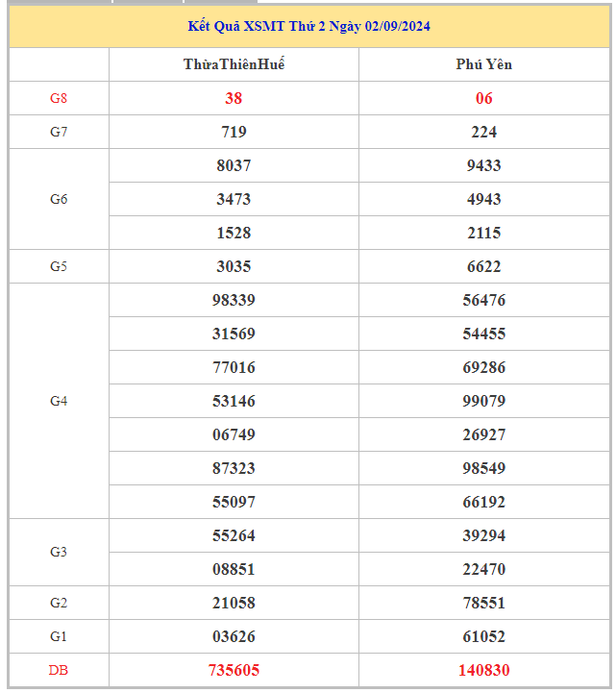Select the Phú Yên column header
Screen dimensions: 616x693
[x=483, y=64]
